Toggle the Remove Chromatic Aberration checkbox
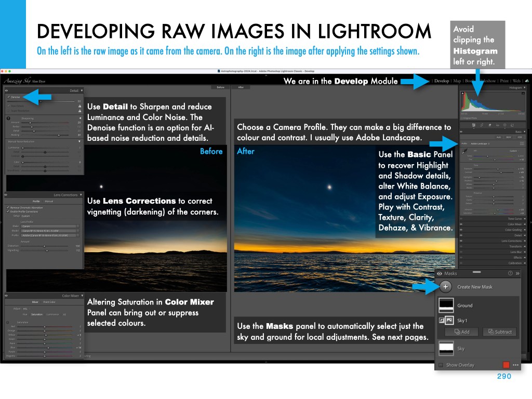 tap(8, 207)
